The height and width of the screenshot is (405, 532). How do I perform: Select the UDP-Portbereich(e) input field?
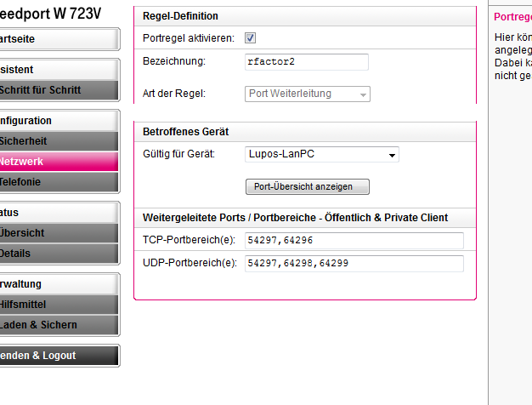[x=354, y=264]
